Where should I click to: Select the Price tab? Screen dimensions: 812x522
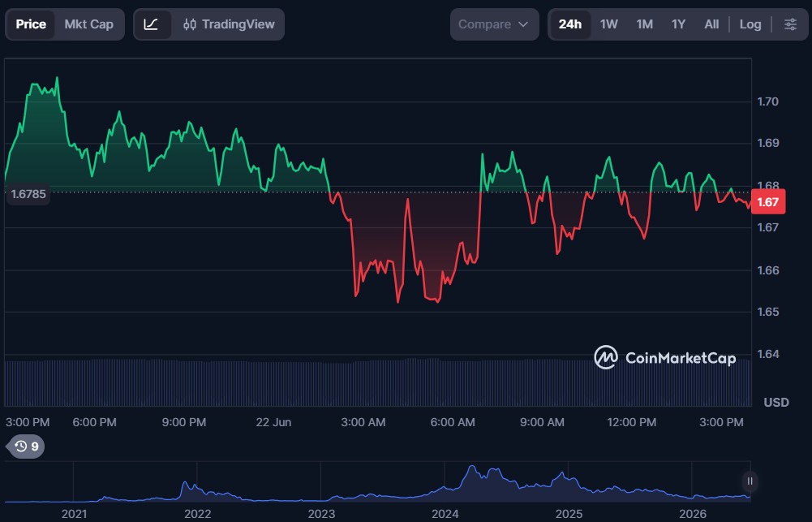pos(31,24)
